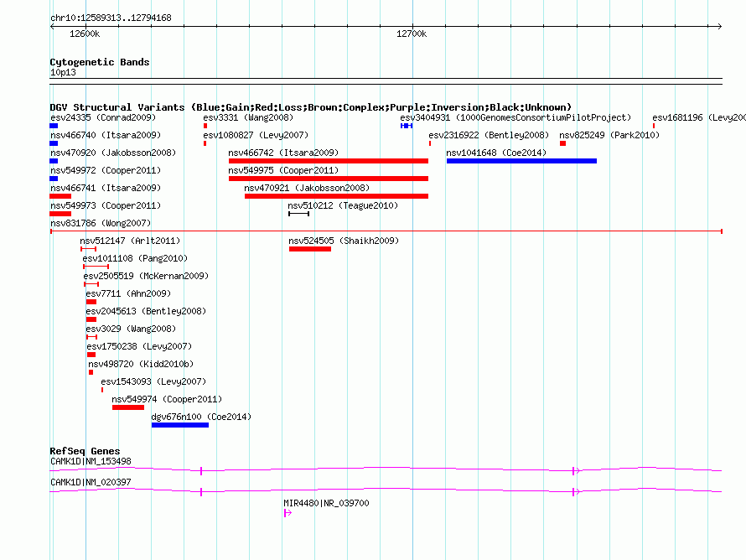The image size is (746, 560).
Task: Select red bar under nsv466741 (Itsara2009)
Action: (60, 196)
